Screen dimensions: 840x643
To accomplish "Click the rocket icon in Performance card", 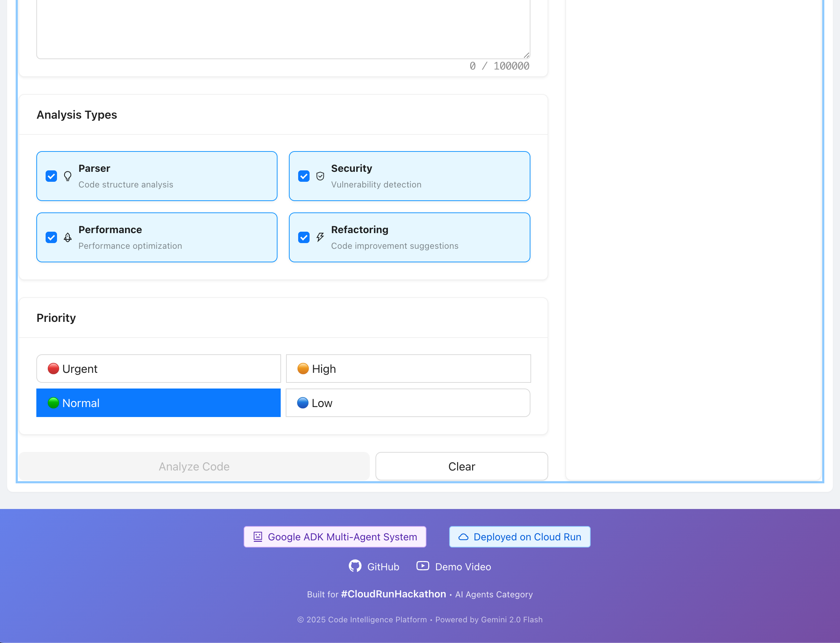I will (x=68, y=237).
